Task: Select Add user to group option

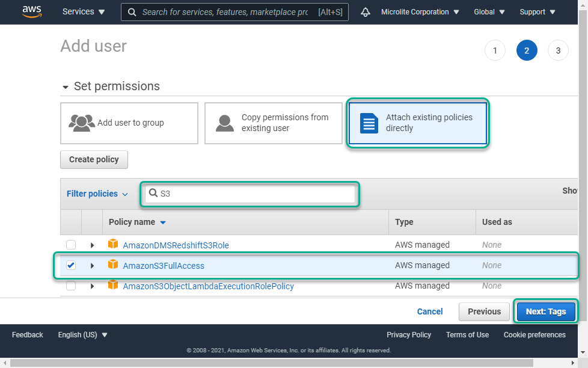Action: pos(129,123)
